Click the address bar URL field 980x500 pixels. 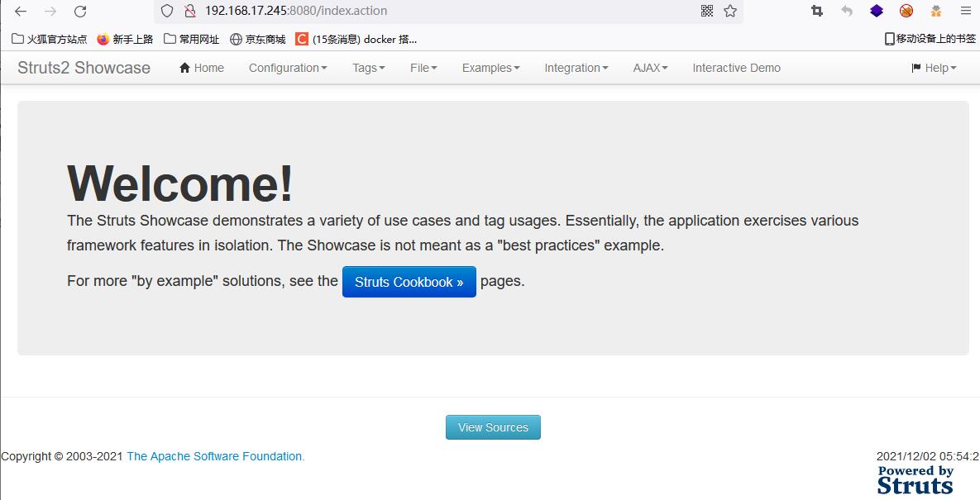[x=450, y=11]
